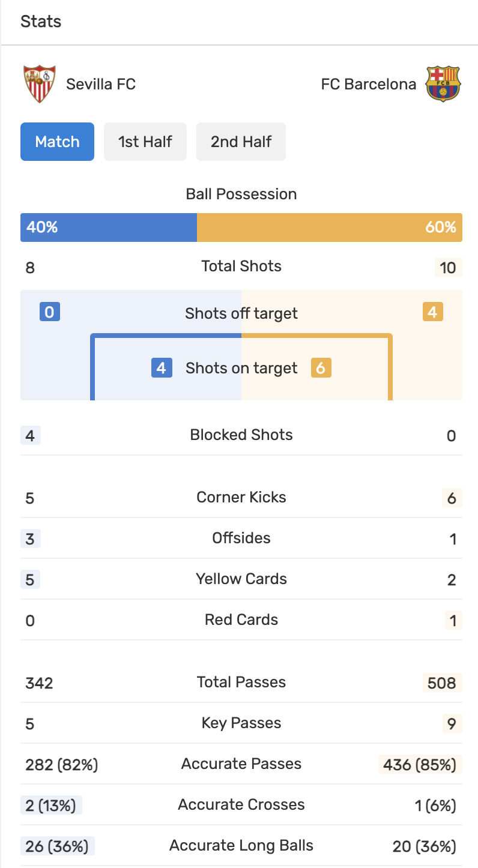Click the Stats section heading
478x868 pixels.
(41, 22)
